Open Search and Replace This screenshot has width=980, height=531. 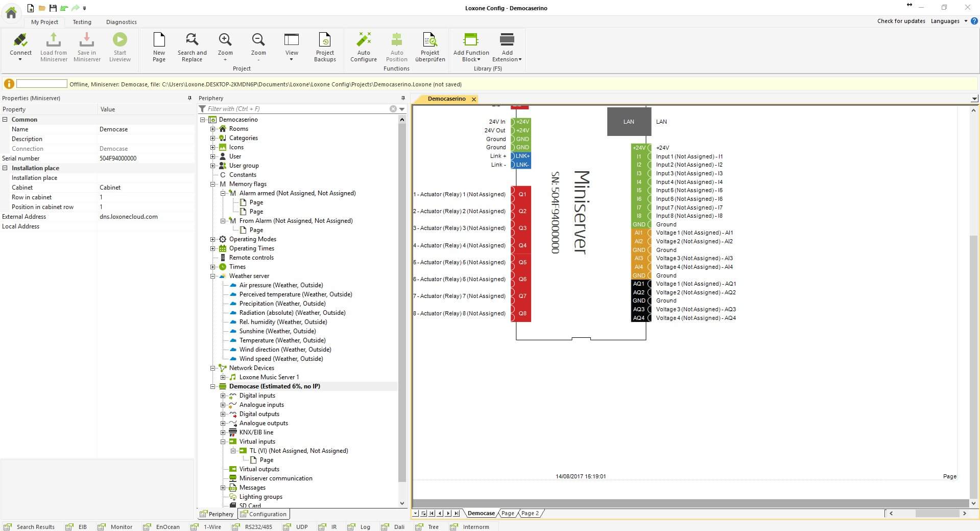pos(192,46)
